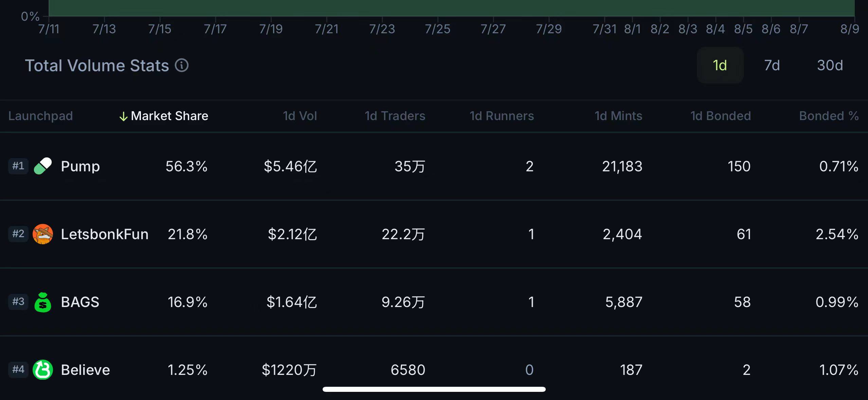868x400 pixels.
Task: Switch to the 30d time range
Action: [830, 65]
